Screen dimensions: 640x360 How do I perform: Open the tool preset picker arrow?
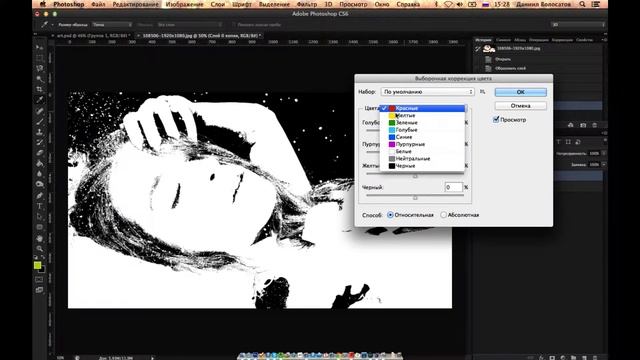point(52,25)
